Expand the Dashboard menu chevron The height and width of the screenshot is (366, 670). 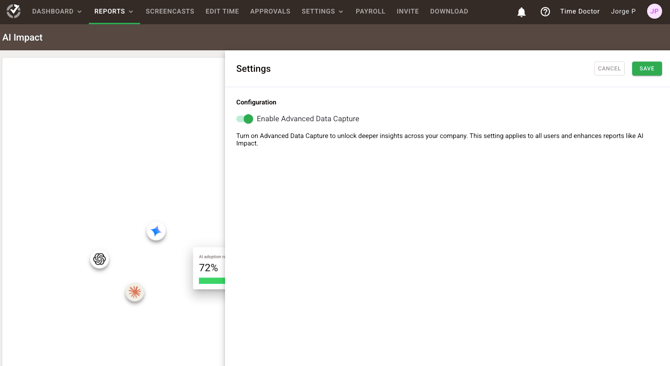(x=79, y=12)
